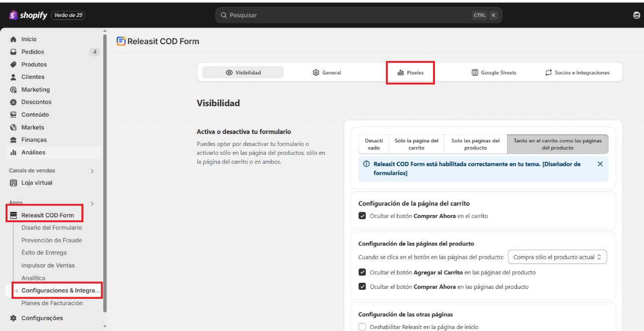Click the Pedidos inbox icon

(13, 52)
